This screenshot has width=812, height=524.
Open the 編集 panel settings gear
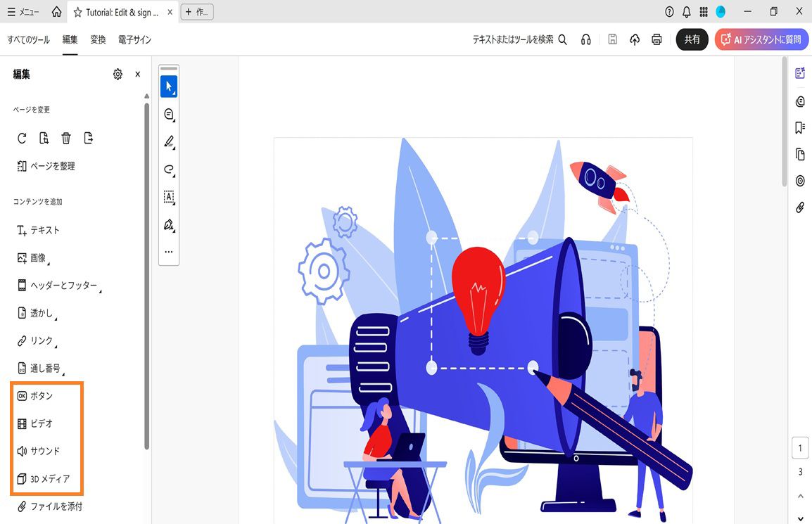[x=118, y=74]
